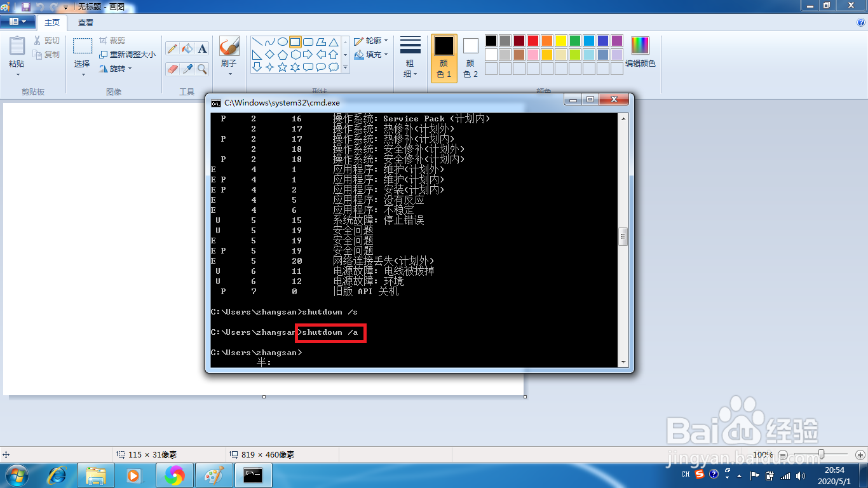This screenshot has width=868, height=488.
Task: Pick the yellow color swatch
Action: 561,41
